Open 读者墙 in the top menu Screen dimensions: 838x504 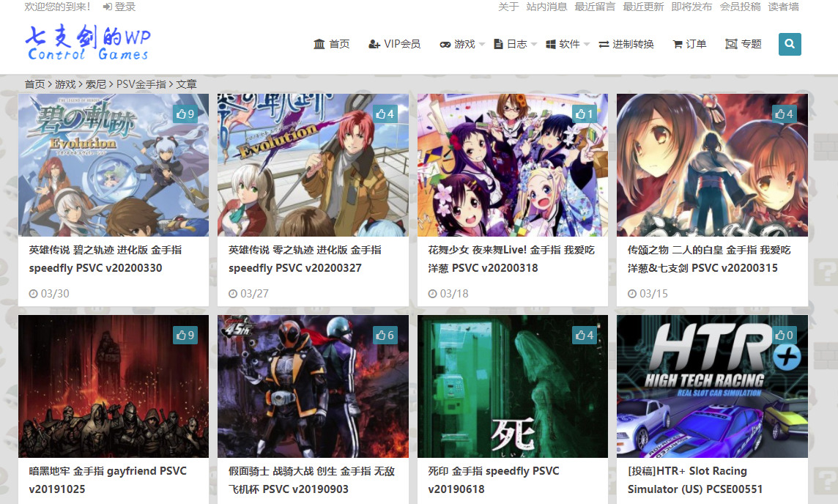(783, 7)
